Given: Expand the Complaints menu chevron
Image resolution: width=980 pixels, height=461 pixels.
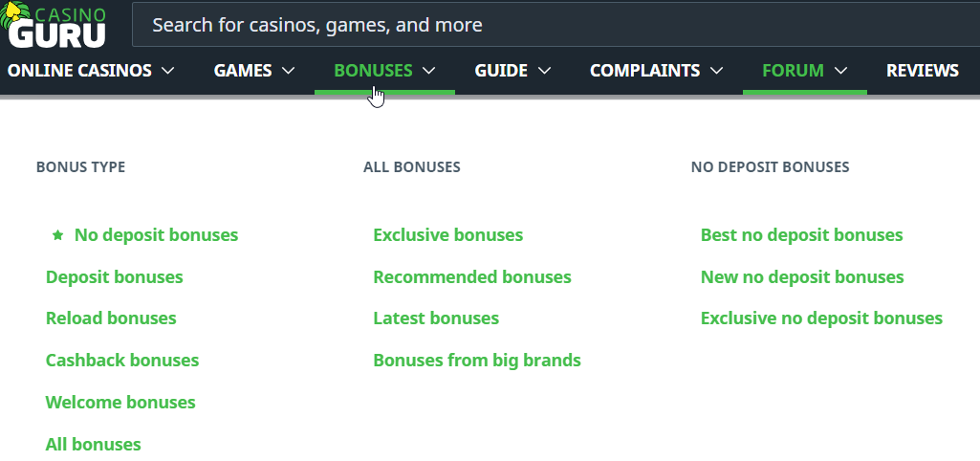Looking at the screenshot, I should (x=717, y=71).
